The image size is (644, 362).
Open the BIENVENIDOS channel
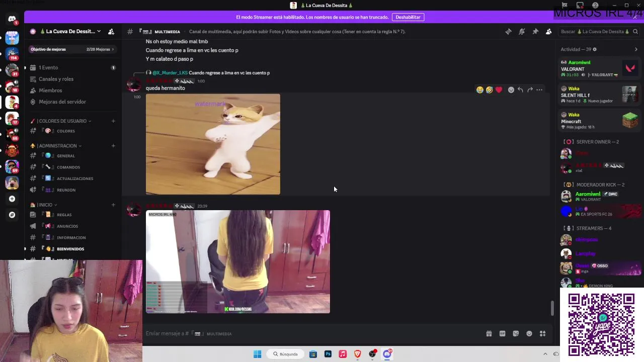(73, 249)
